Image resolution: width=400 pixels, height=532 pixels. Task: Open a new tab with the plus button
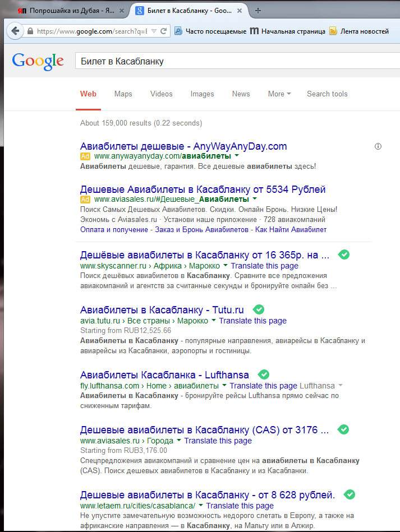coord(258,11)
